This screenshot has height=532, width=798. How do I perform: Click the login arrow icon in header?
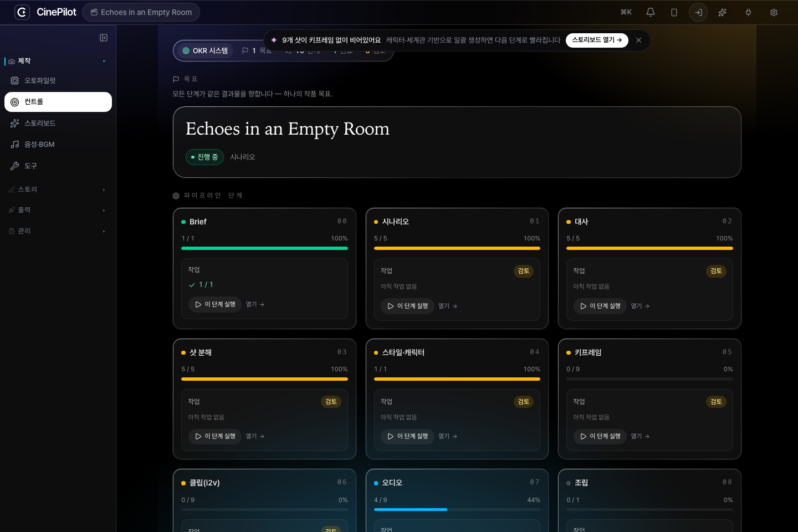tap(698, 12)
